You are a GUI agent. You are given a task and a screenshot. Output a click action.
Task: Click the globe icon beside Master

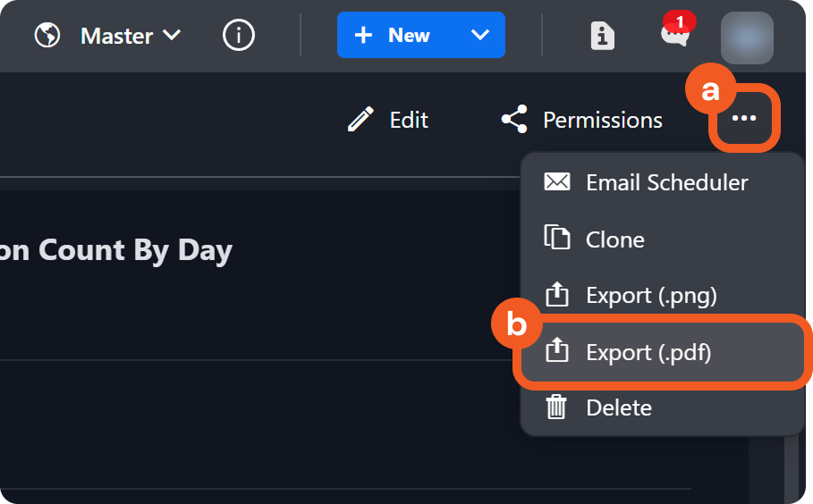coord(47,36)
